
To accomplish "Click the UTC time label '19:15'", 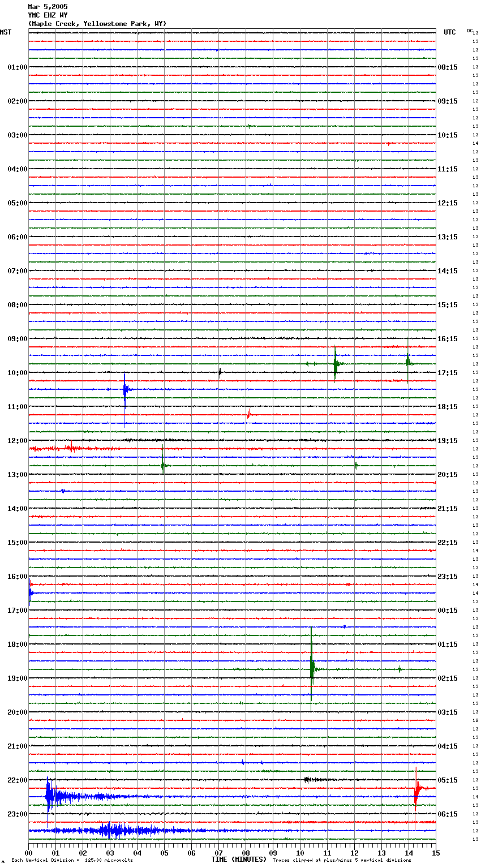I will pyautogui.click(x=448, y=441).
